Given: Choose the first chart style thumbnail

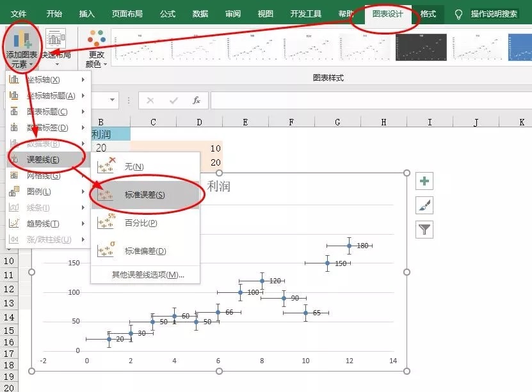Looking at the screenshot, I should pyautogui.click(x=140, y=47).
